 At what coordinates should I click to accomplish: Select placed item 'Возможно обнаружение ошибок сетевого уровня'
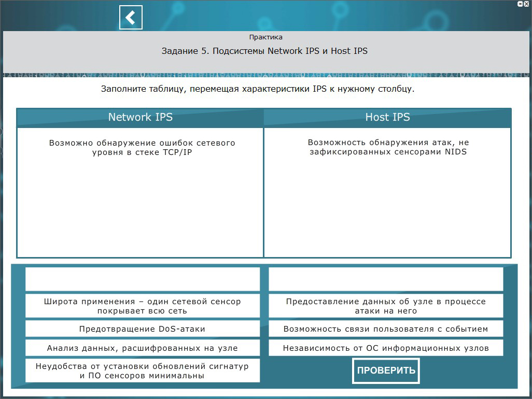[142, 148]
